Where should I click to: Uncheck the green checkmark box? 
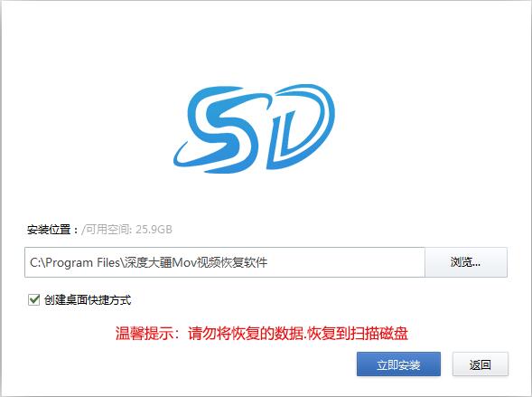33,300
